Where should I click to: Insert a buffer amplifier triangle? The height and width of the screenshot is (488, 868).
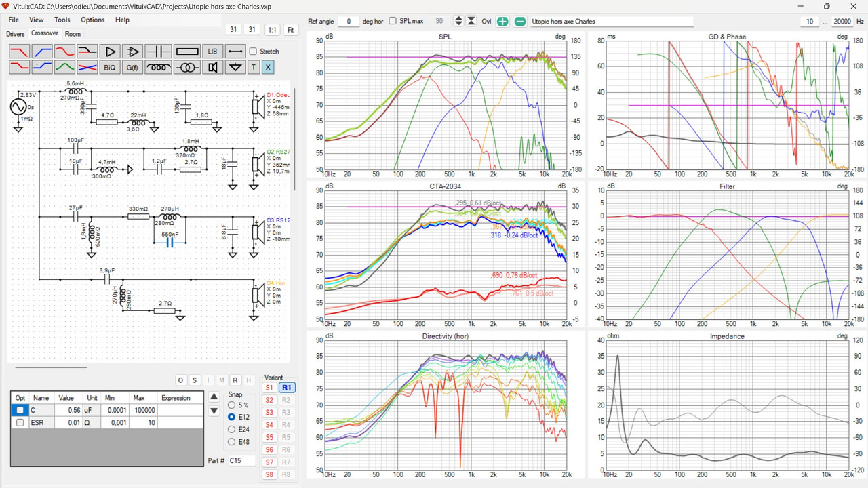(110, 51)
